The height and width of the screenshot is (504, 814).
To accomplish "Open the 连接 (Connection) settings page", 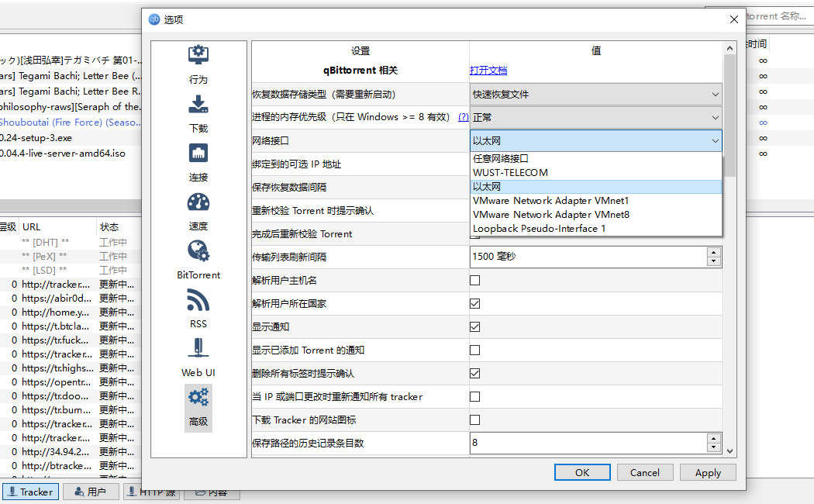I will 198,163.
